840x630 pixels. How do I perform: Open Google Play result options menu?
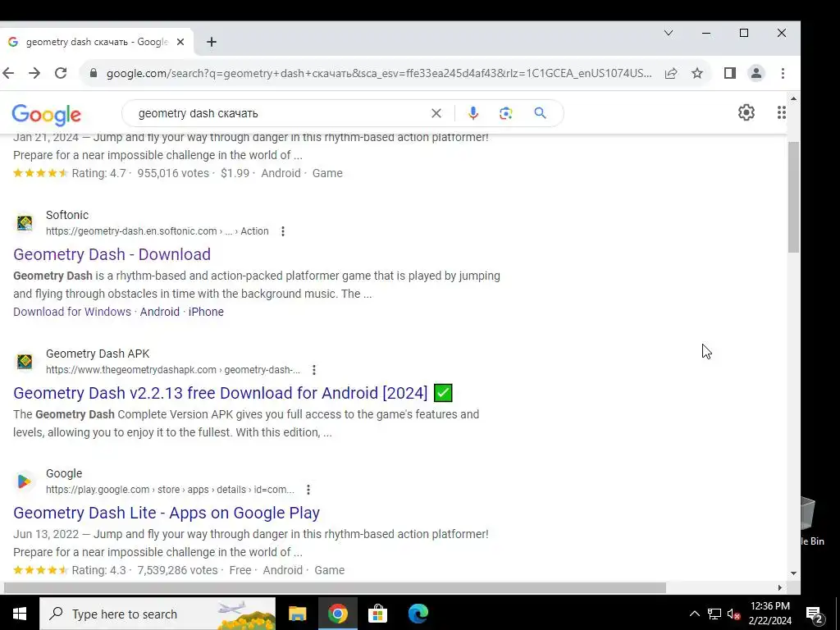[x=308, y=490]
